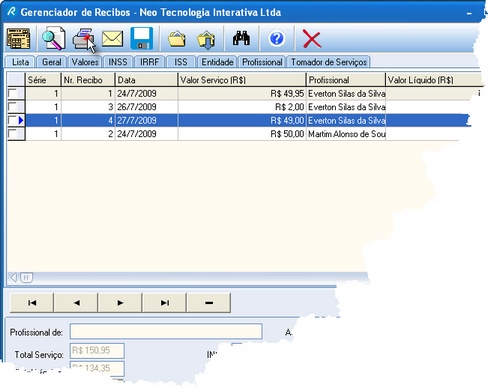Screen dimensions: 488x391
Task: Select the R$ 50,00 value cell
Action: pos(242,134)
